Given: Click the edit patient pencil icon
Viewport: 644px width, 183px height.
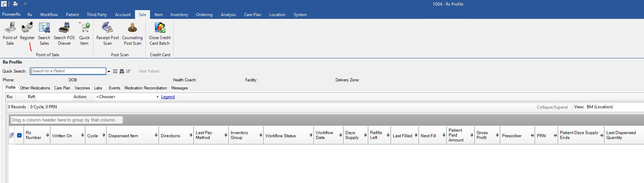Looking at the screenshot, I should [128, 71].
